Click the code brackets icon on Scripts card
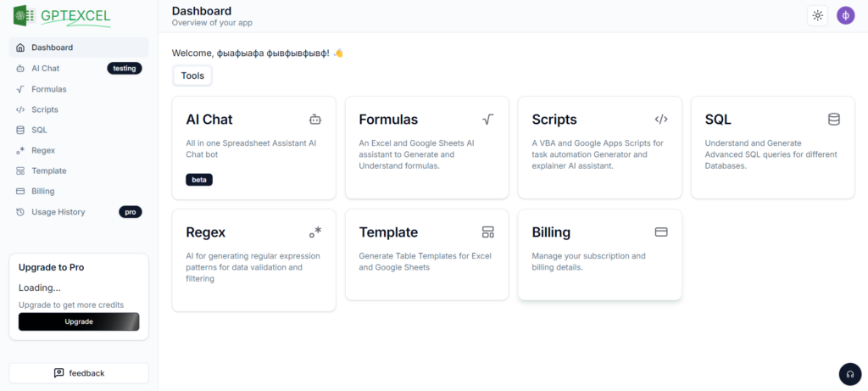The image size is (868, 391). (x=661, y=119)
